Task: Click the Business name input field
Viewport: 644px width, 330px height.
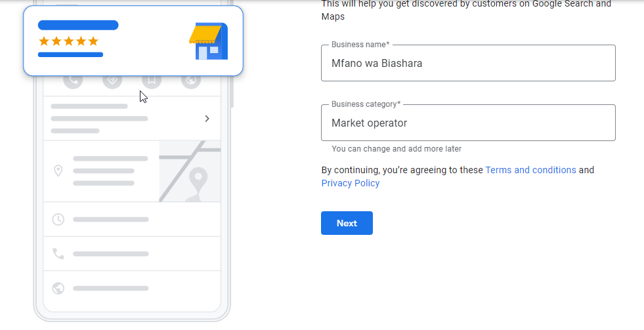Action: [467, 64]
